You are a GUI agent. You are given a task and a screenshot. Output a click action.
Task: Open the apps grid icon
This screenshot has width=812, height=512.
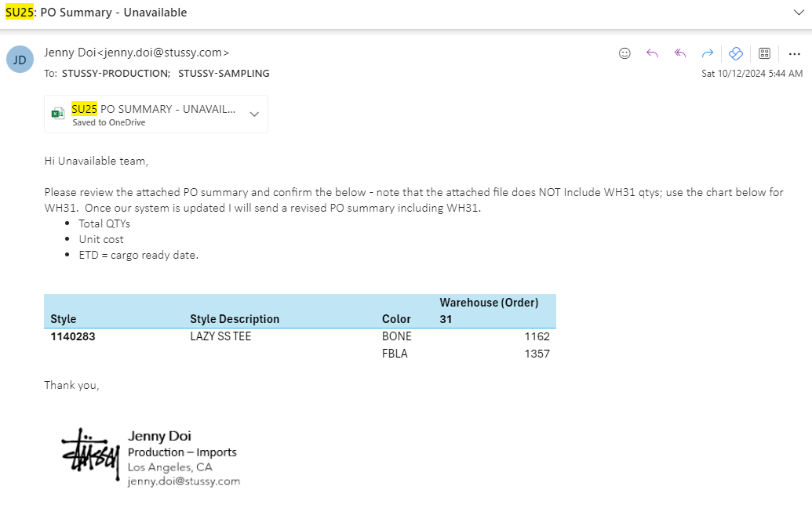764,53
